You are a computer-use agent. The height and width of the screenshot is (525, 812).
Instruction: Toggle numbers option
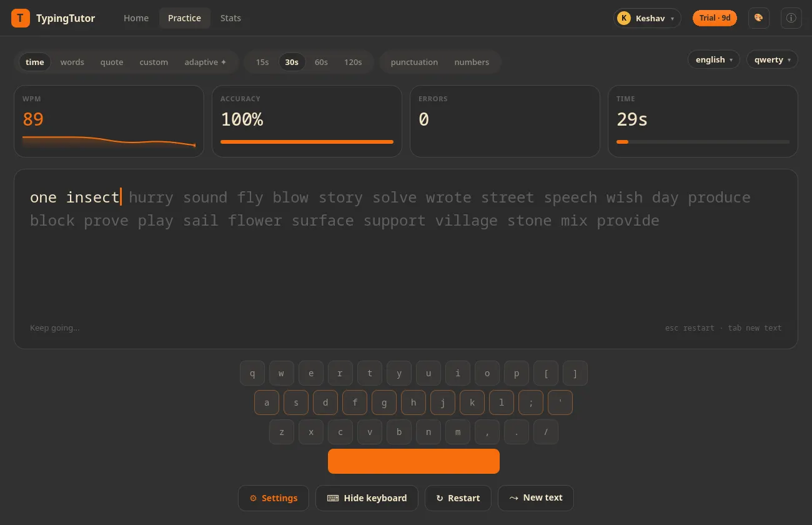[x=472, y=62]
